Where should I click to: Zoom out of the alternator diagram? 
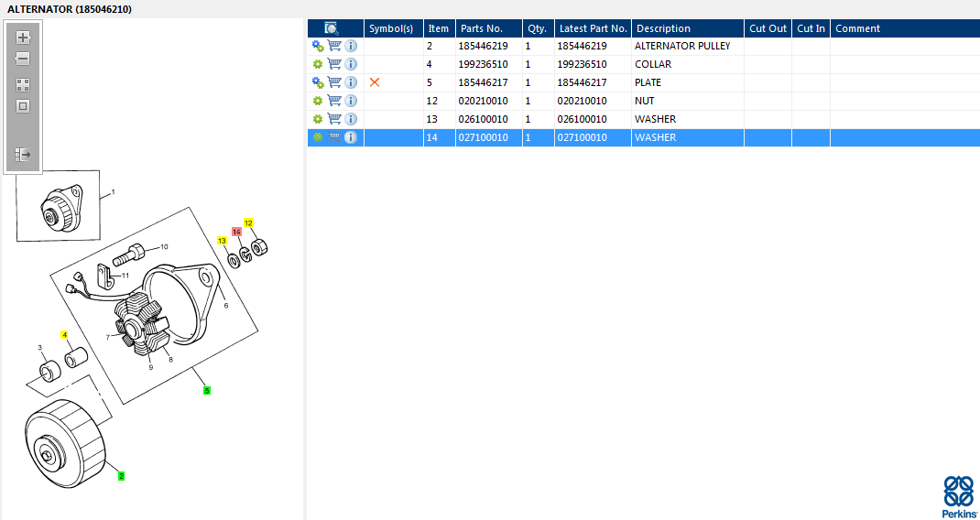tap(23, 60)
